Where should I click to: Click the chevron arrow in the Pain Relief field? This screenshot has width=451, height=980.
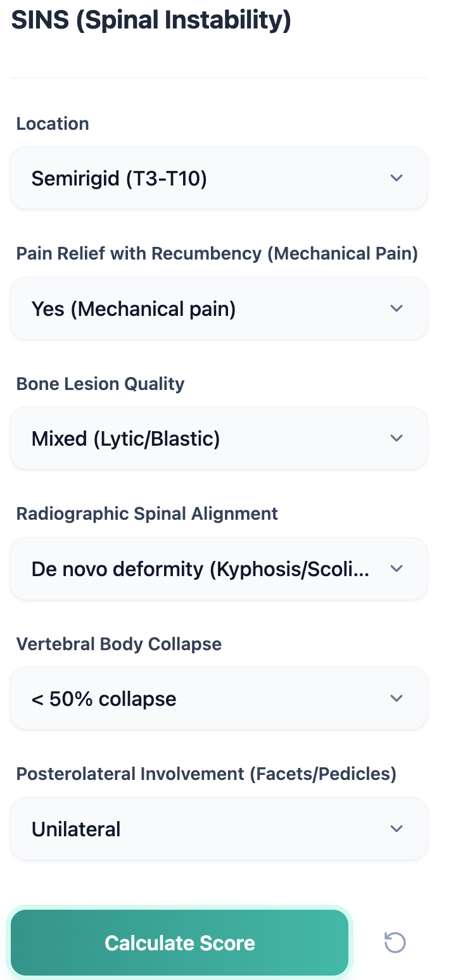pyautogui.click(x=397, y=308)
